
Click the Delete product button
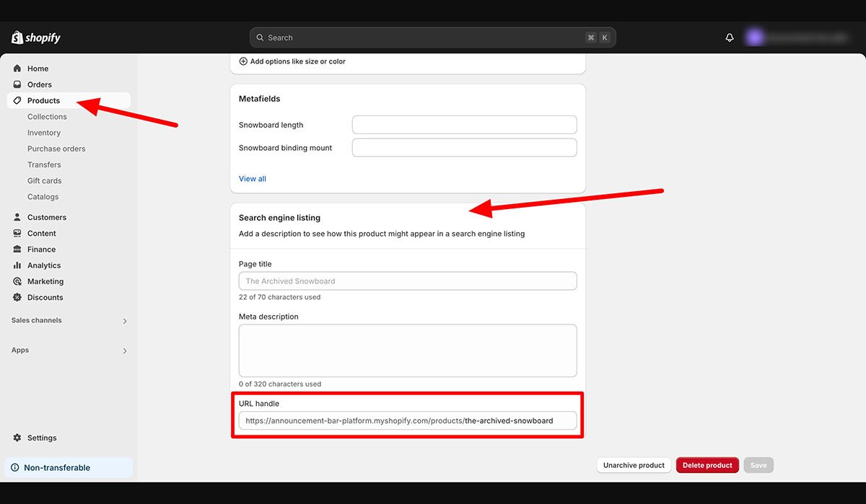click(x=707, y=465)
